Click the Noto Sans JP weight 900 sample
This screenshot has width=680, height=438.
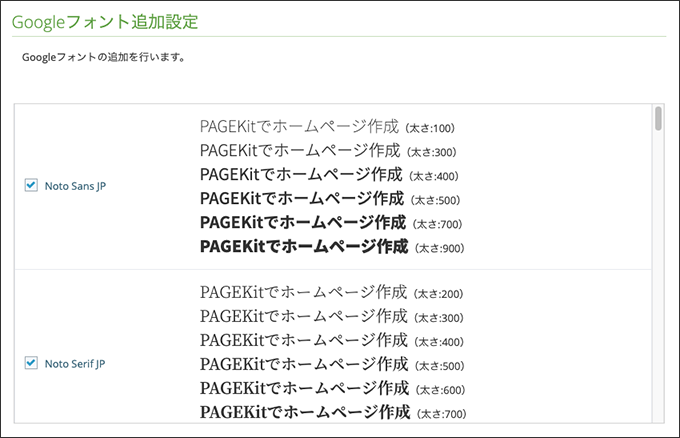click(332, 246)
